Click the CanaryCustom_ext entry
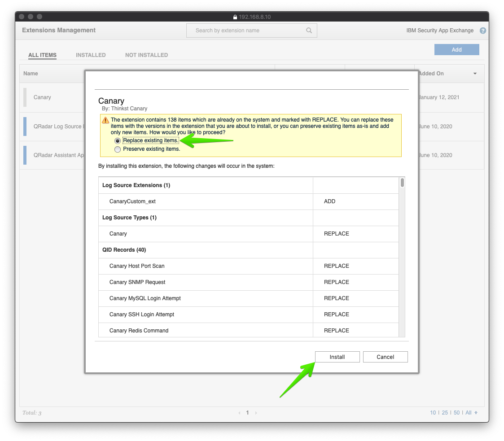The height and width of the screenshot is (441, 504). point(132,201)
